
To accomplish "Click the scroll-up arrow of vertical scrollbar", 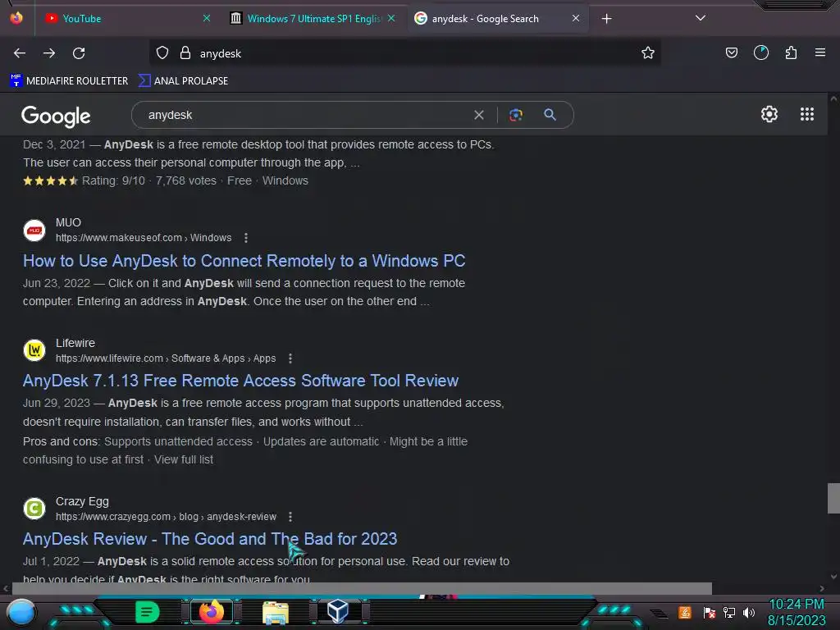I will [x=833, y=98].
